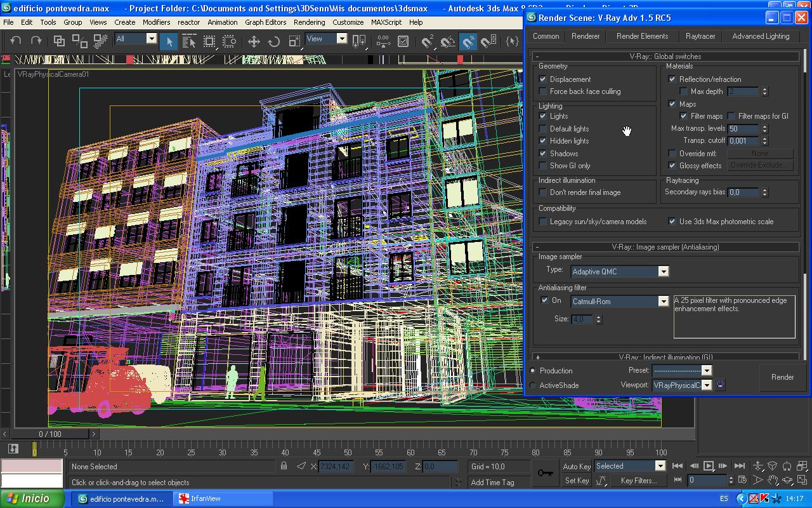This screenshot has height=508, width=812.
Task: Click Bind to Space Warp icon
Action: [100, 41]
